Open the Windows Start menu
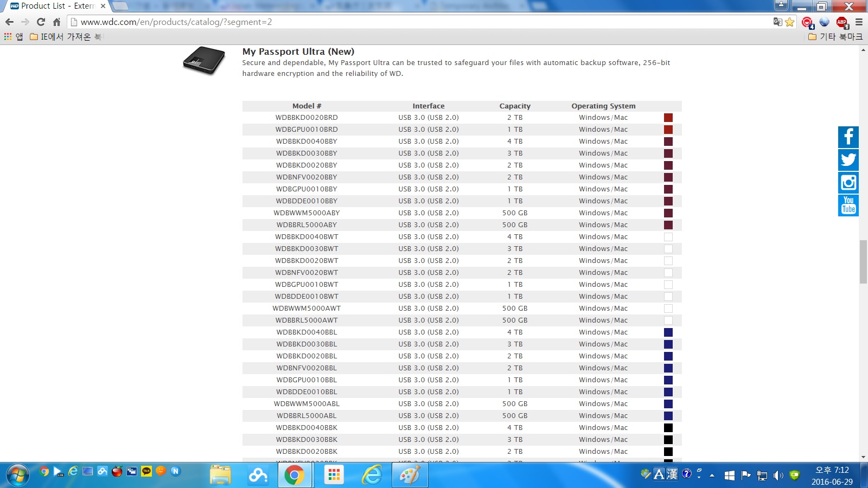Image resolution: width=868 pixels, height=488 pixels. 17,476
